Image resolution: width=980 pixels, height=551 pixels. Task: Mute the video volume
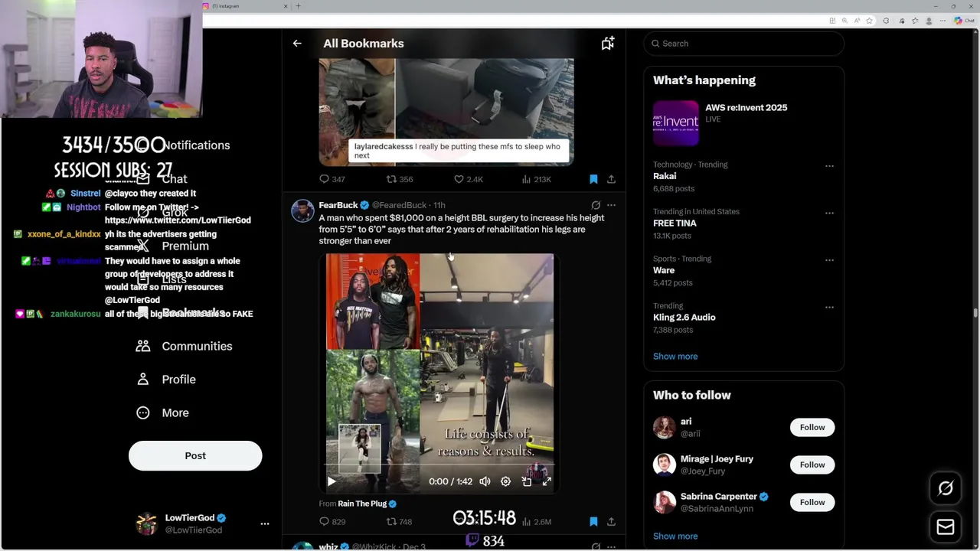pos(485,481)
